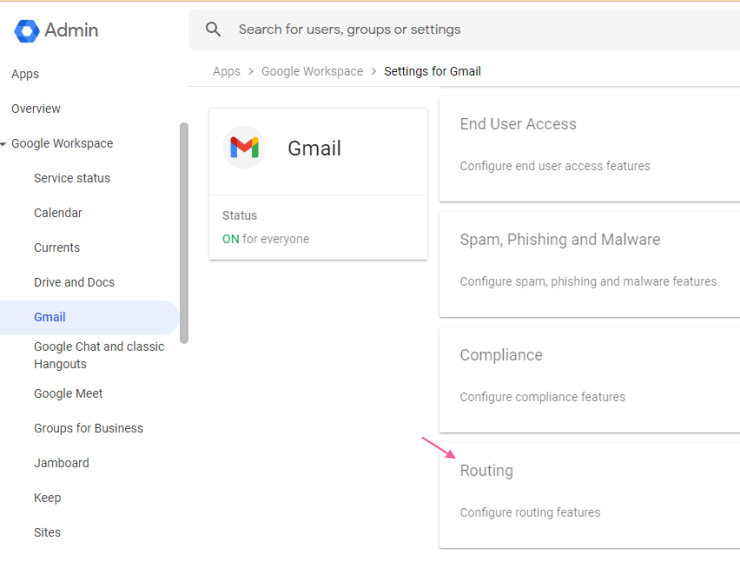
Task: Open the Routing settings section
Action: (x=589, y=495)
